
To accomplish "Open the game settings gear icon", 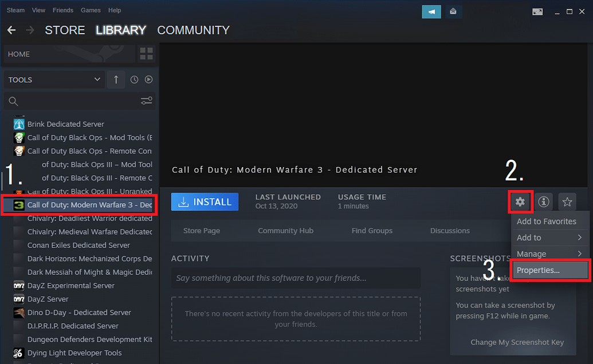I will pyautogui.click(x=520, y=201).
